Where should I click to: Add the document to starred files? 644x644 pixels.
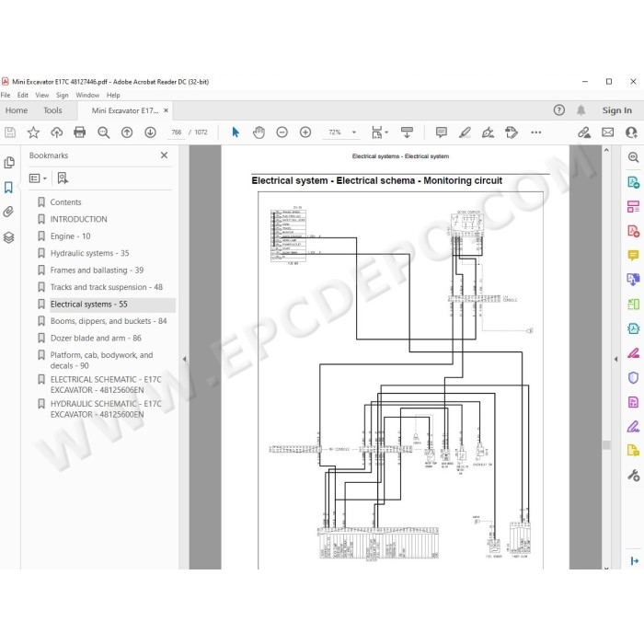[x=33, y=132]
